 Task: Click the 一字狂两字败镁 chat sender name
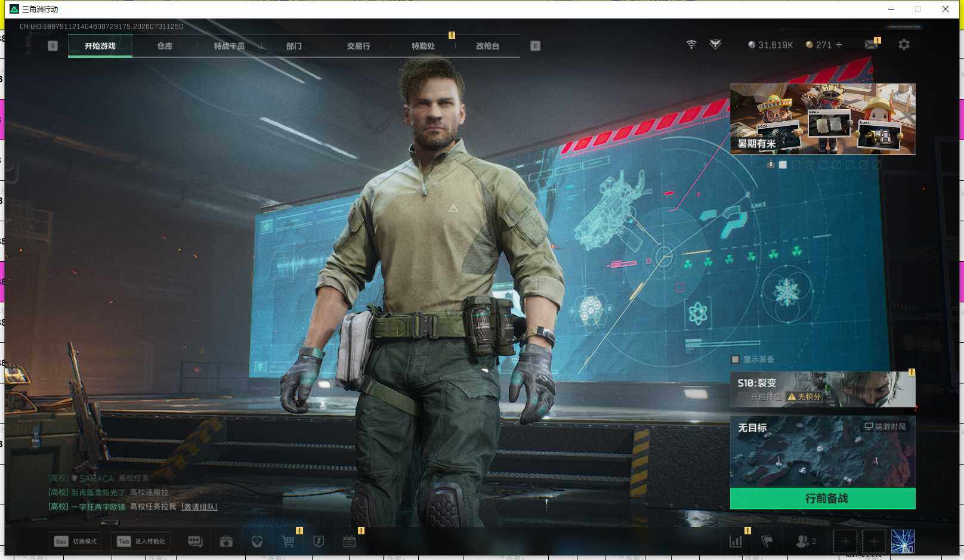pos(98,507)
